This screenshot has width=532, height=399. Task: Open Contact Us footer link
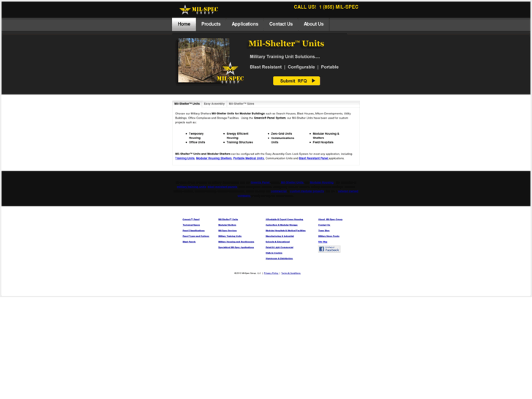click(x=324, y=225)
